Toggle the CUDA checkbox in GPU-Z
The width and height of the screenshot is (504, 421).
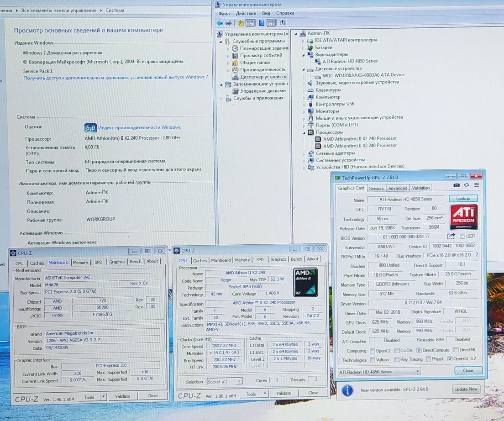coord(397,350)
